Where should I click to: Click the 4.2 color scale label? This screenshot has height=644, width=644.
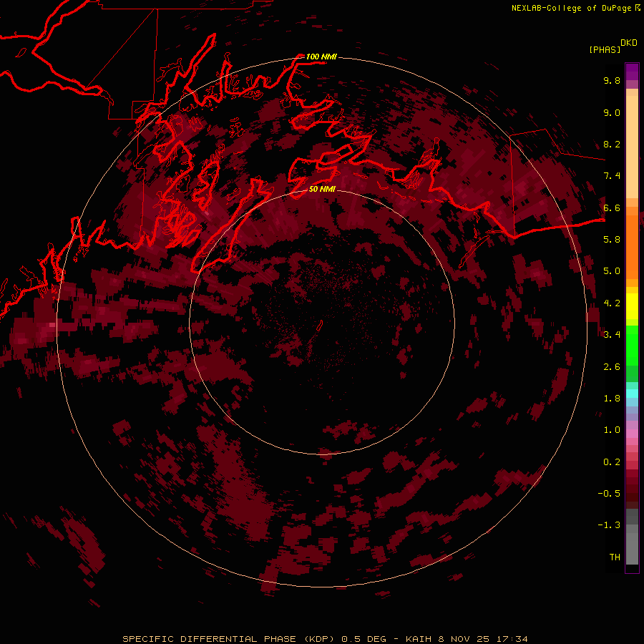[612, 303]
